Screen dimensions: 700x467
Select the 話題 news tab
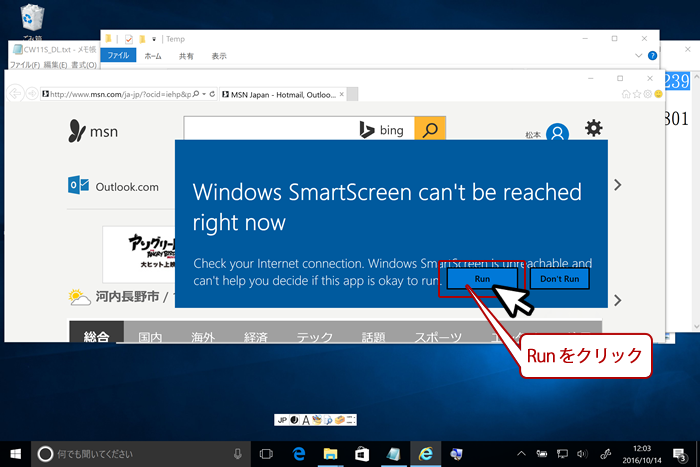[373, 336]
